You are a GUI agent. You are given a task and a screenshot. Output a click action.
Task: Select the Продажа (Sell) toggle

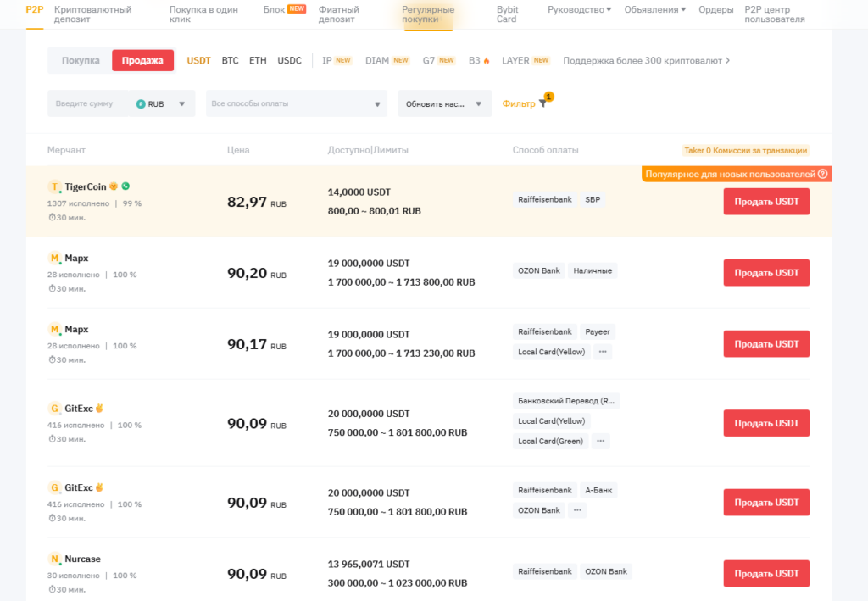(x=142, y=60)
